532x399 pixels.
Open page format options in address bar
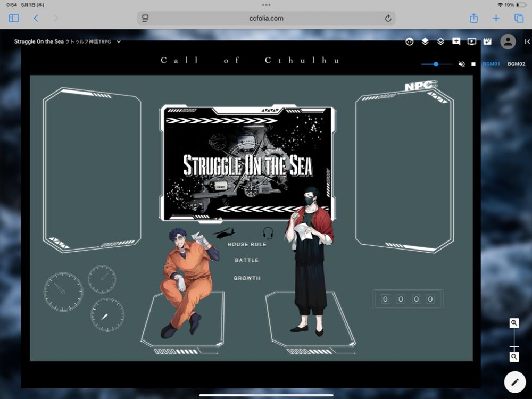[145, 18]
